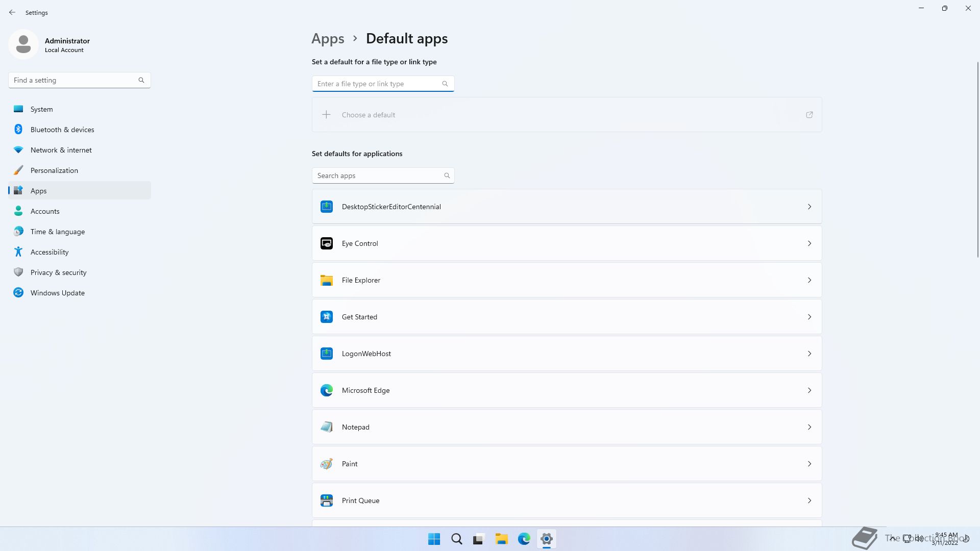Click the Paint palette icon

coord(327,464)
